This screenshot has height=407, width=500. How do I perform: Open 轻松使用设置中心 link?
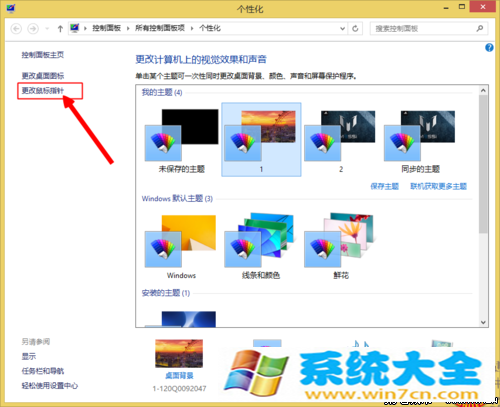50,386
